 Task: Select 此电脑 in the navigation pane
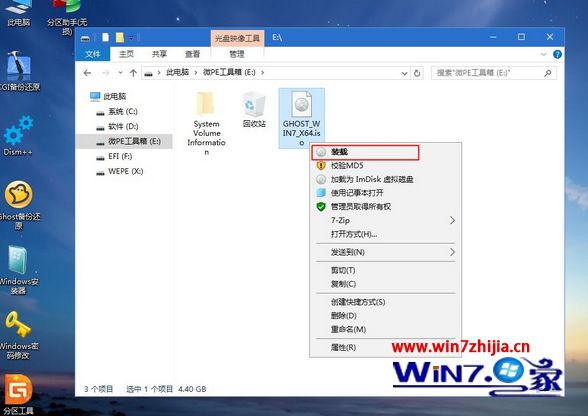[x=108, y=96]
